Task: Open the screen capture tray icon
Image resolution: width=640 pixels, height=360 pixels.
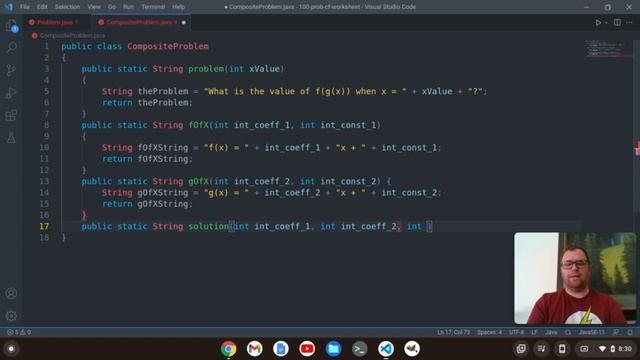Action: 521,349
